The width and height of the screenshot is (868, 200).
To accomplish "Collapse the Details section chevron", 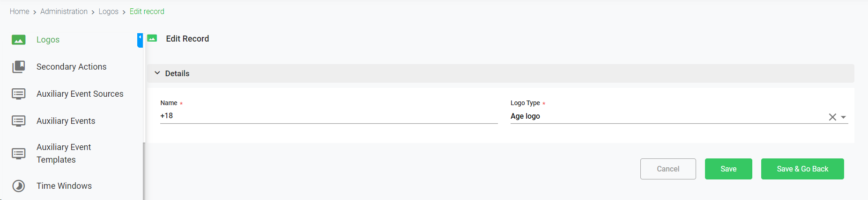I will (157, 73).
